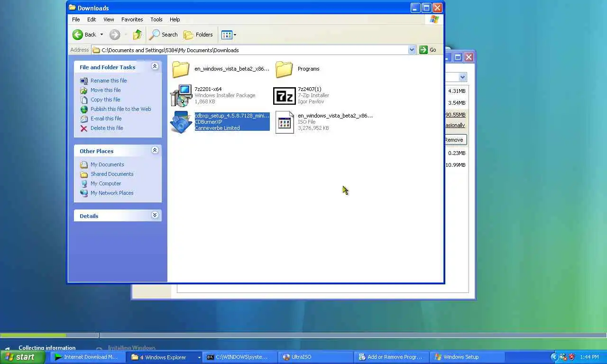The height and width of the screenshot is (364, 607).
Task: Select the 7z2407(1) 7-Zip installer icon
Action: tap(284, 96)
